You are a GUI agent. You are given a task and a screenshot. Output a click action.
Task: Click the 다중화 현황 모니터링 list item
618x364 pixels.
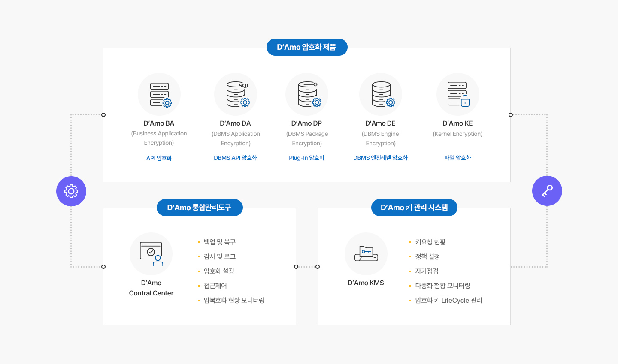[443, 286]
